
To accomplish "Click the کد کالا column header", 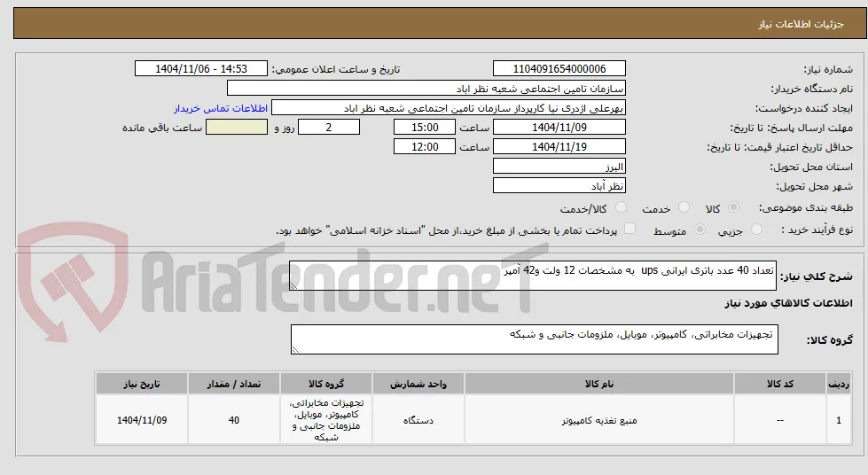I will pyautogui.click(x=780, y=384).
